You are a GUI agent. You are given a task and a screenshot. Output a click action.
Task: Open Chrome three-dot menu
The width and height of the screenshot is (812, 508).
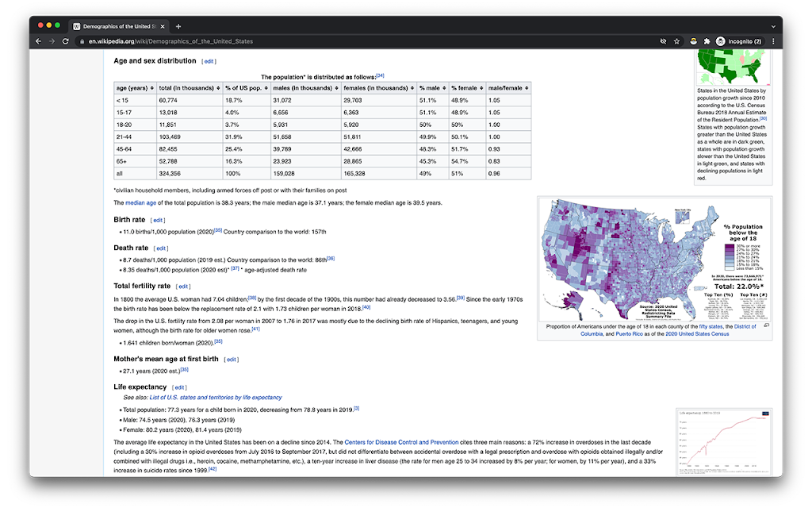[773, 41]
